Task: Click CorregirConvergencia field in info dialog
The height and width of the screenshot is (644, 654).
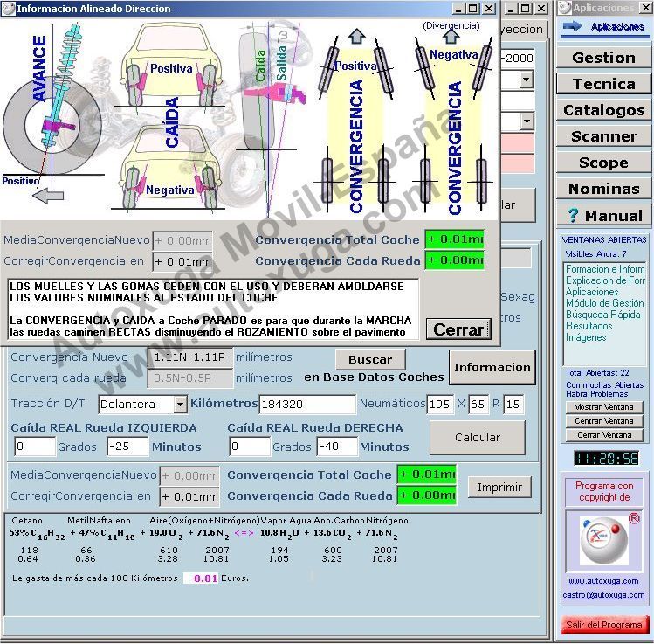Action: 182,261
